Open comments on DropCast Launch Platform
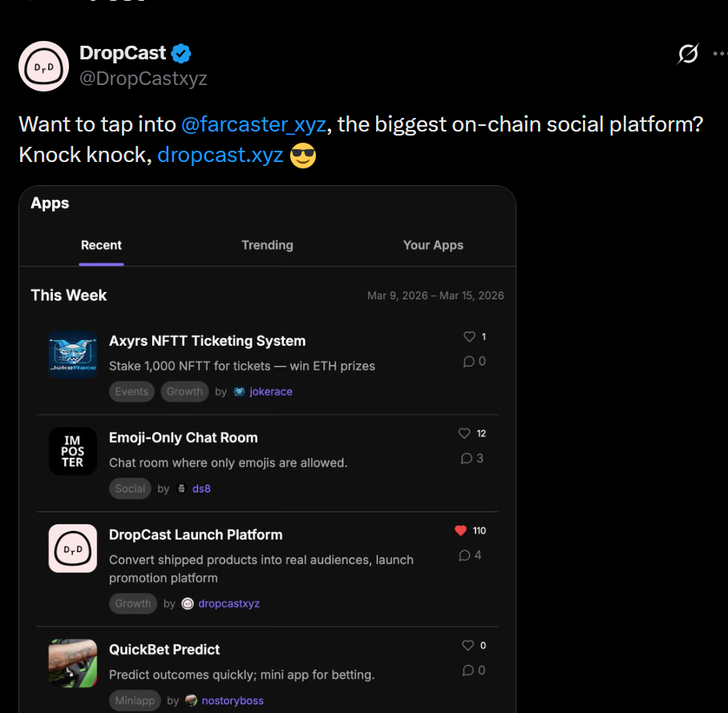Screen dimensions: 728x713 click(x=464, y=556)
